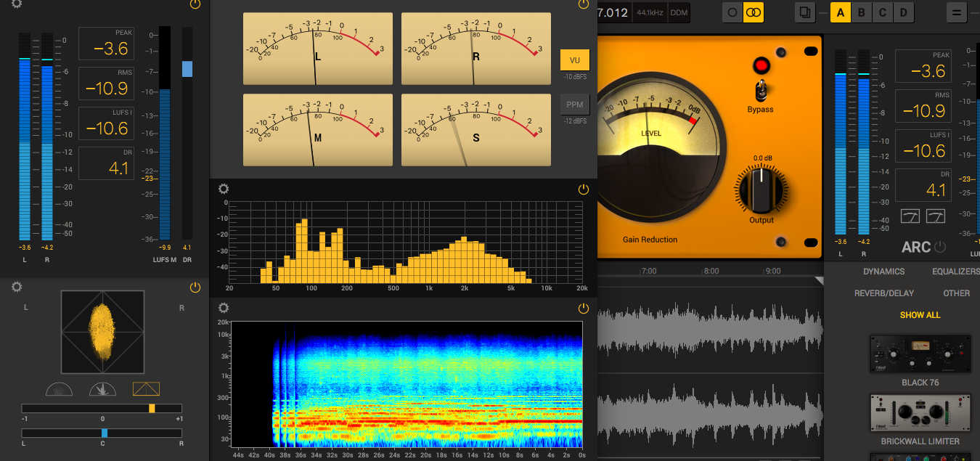Viewport: 980px width, 461px height.
Task: Flip the Bypass switch on the compressor
Action: pyautogui.click(x=760, y=90)
